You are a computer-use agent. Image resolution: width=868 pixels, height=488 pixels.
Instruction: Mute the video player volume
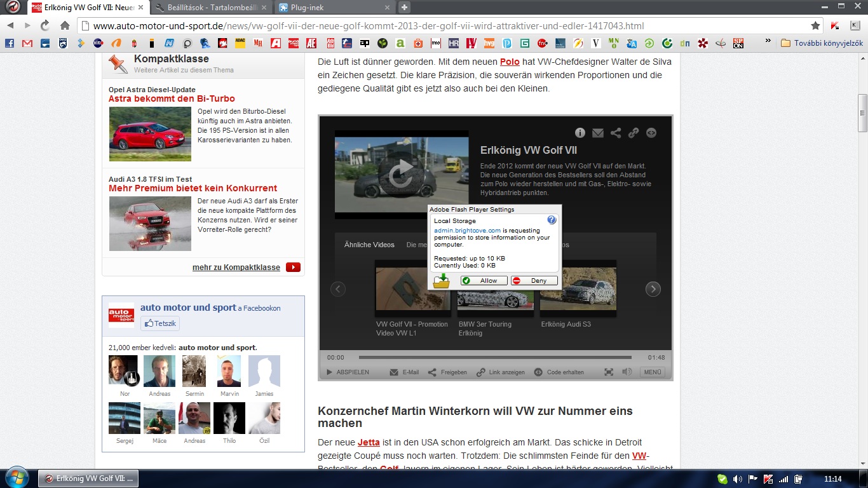(x=627, y=372)
